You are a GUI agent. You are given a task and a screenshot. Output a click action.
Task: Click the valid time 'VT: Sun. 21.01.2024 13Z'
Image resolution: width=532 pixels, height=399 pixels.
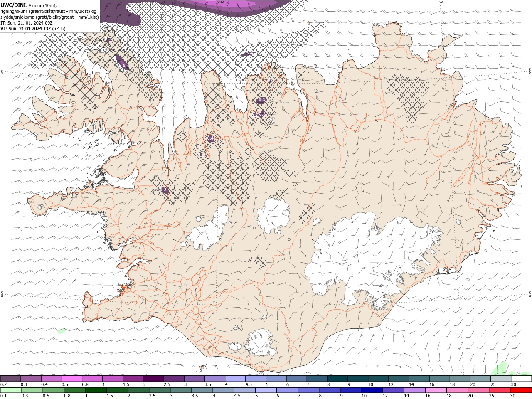26,29
